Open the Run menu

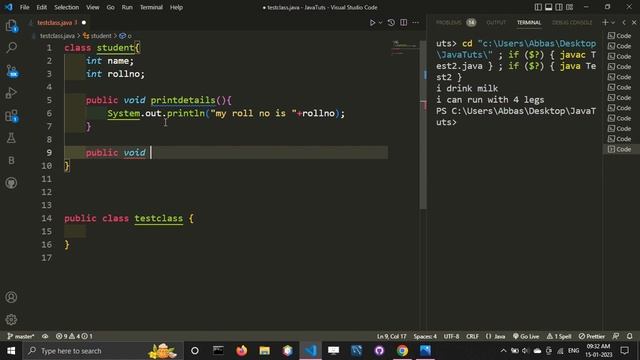click(127, 7)
